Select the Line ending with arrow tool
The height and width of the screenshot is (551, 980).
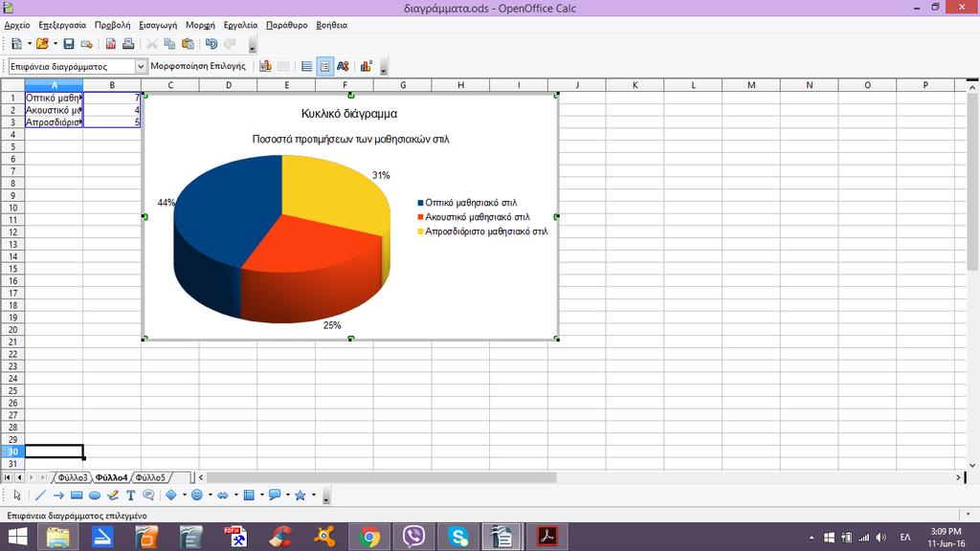coord(58,496)
